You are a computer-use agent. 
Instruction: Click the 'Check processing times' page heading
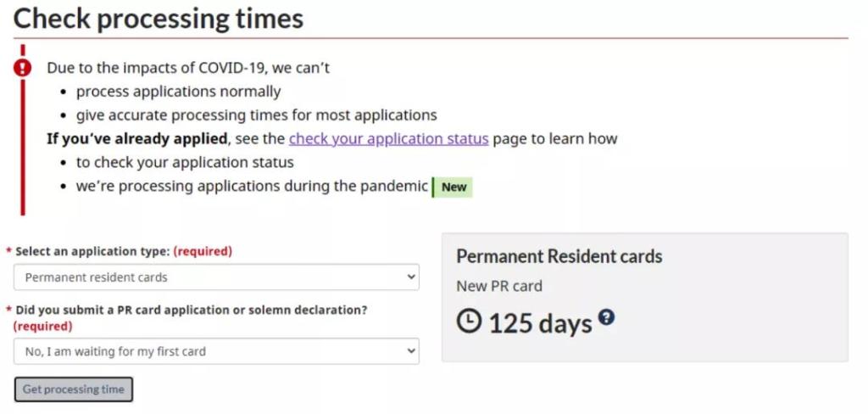pos(159,18)
